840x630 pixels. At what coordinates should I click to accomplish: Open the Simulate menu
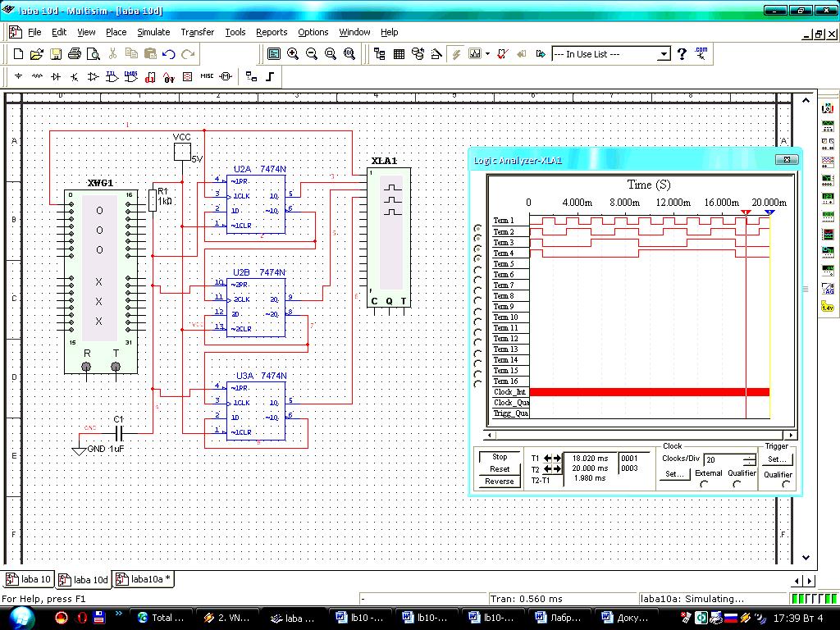[x=153, y=32]
